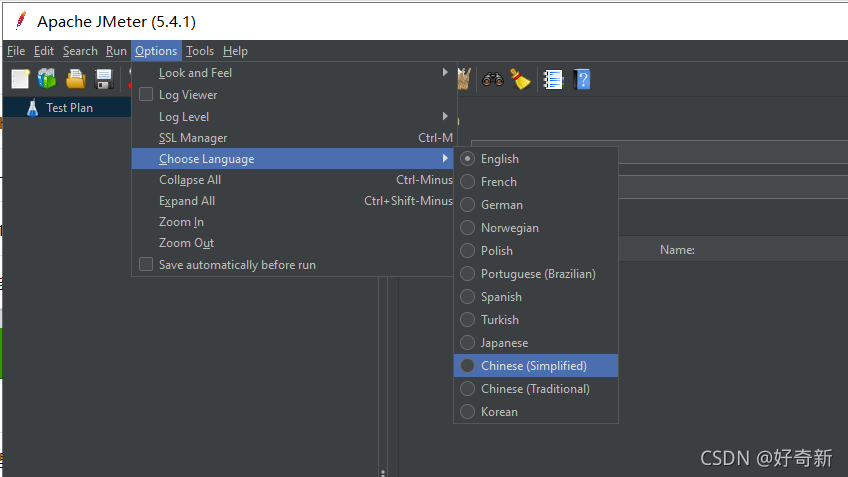The height and width of the screenshot is (477, 848).
Task: Select Turkish language option
Action: pyautogui.click(x=535, y=320)
